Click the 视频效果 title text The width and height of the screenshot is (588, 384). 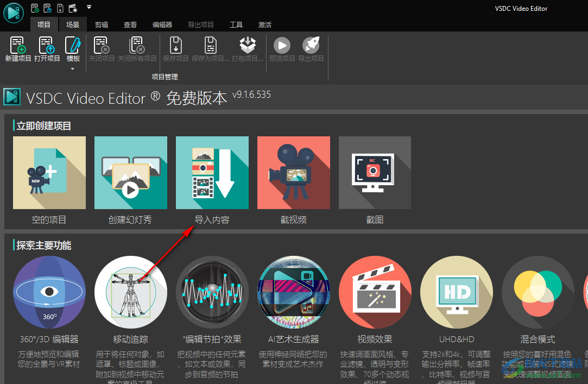[x=375, y=339]
